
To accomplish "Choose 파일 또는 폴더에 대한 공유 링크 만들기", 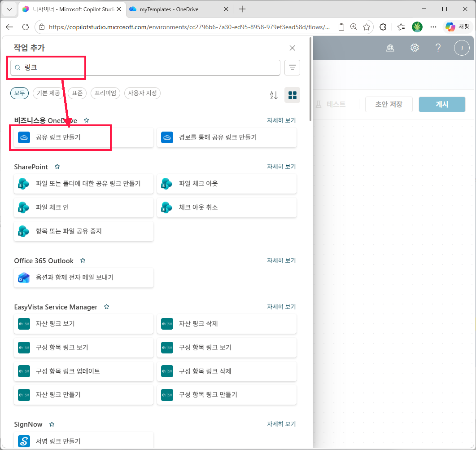I will click(x=83, y=184).
